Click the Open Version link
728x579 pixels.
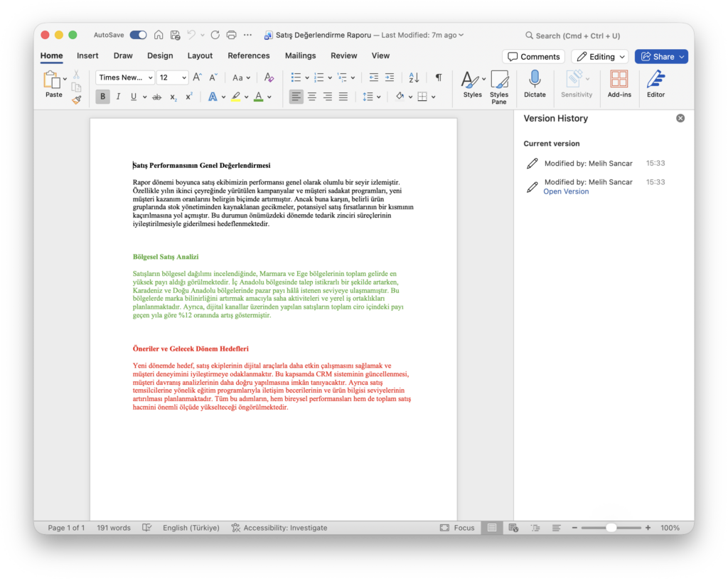point(566,191)
